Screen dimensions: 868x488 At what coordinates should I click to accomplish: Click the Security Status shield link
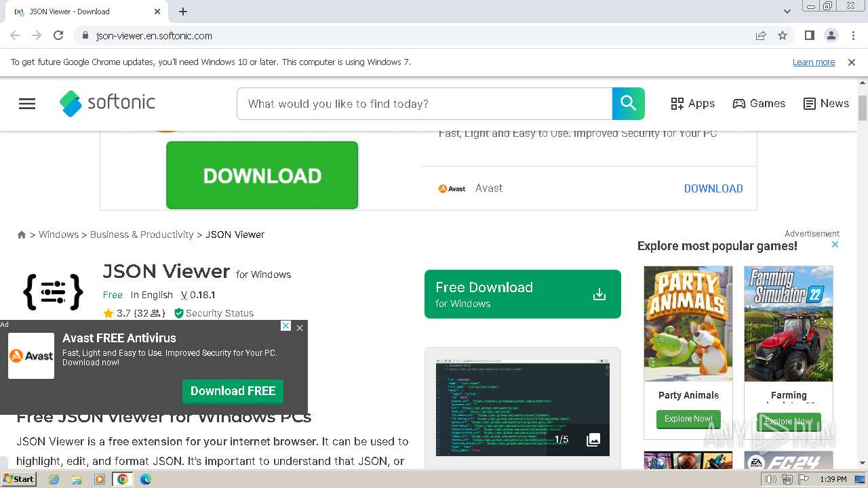tap(214, 313)
